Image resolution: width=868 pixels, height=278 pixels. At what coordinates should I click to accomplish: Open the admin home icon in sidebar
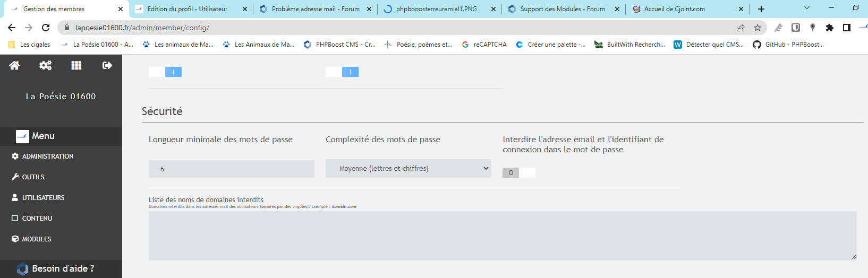14,65
